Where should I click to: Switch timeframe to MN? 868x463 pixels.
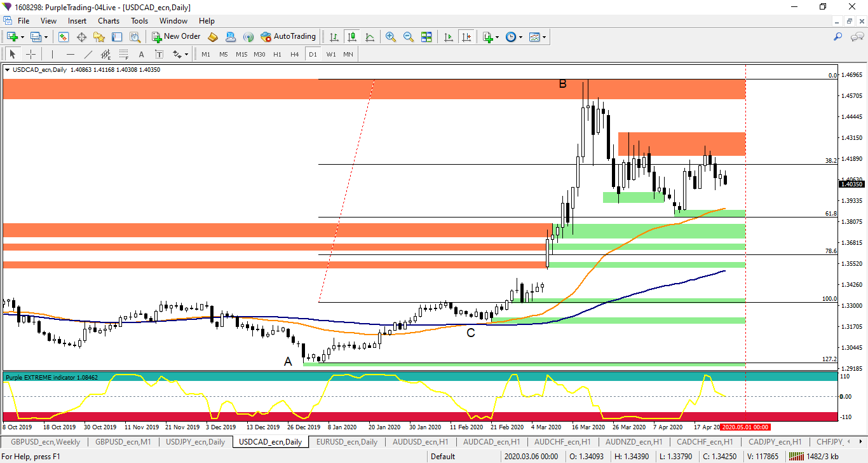tap(348, 54)
